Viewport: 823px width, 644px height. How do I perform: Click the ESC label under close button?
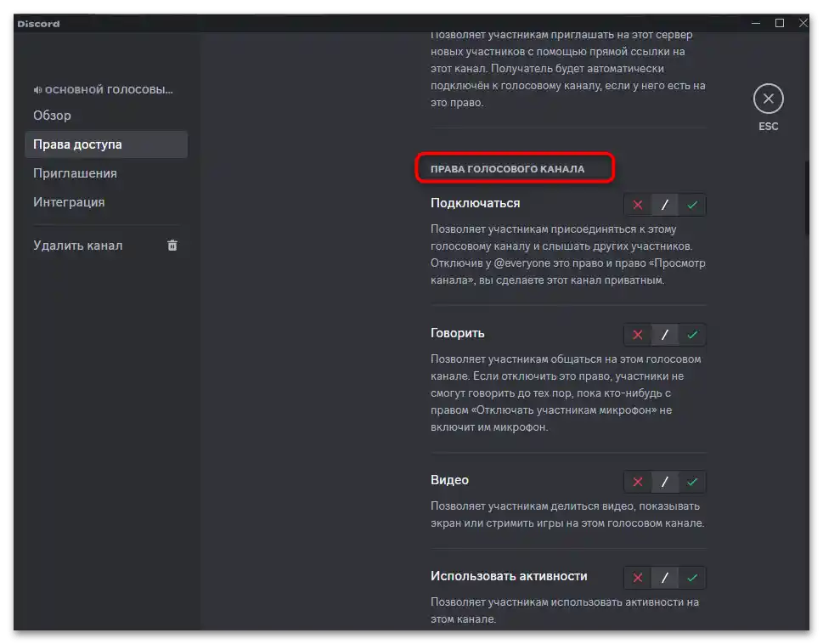click(768, 127)
